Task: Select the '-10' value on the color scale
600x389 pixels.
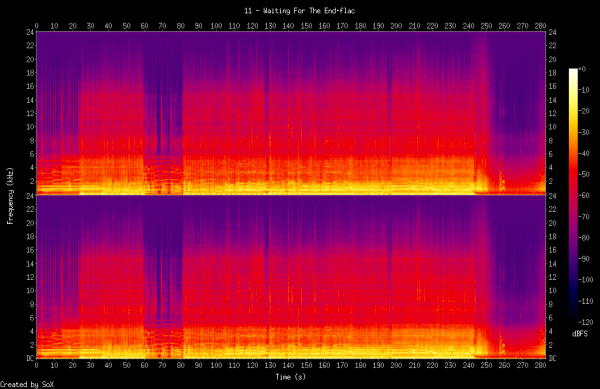Action: (x=584, y=90)
